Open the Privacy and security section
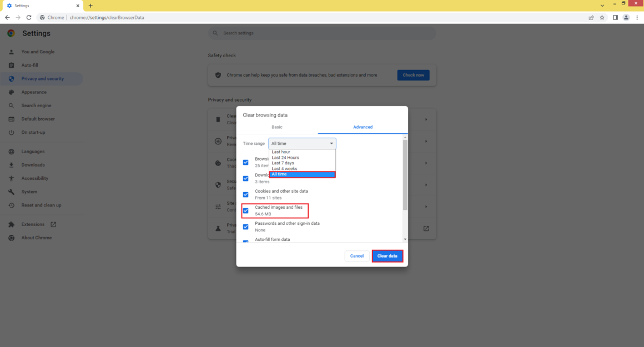Screen dimensions: 644x347 tap(42, 78)
